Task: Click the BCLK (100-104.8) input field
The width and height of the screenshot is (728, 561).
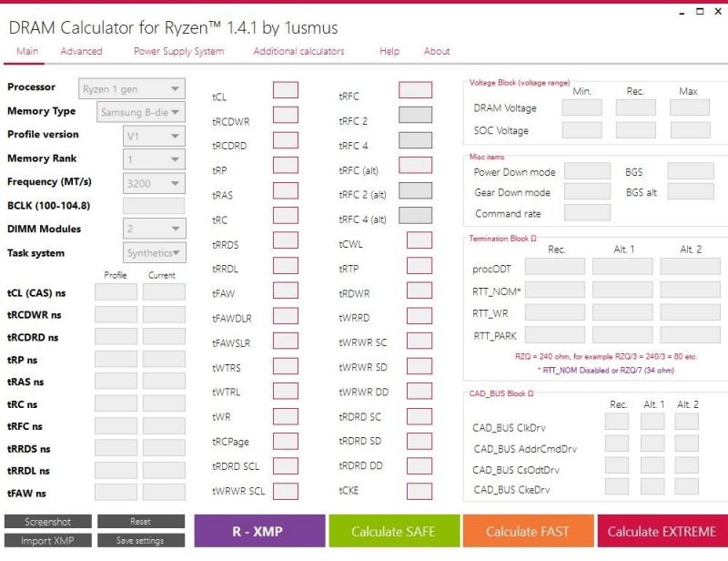Action: point(154,206)
